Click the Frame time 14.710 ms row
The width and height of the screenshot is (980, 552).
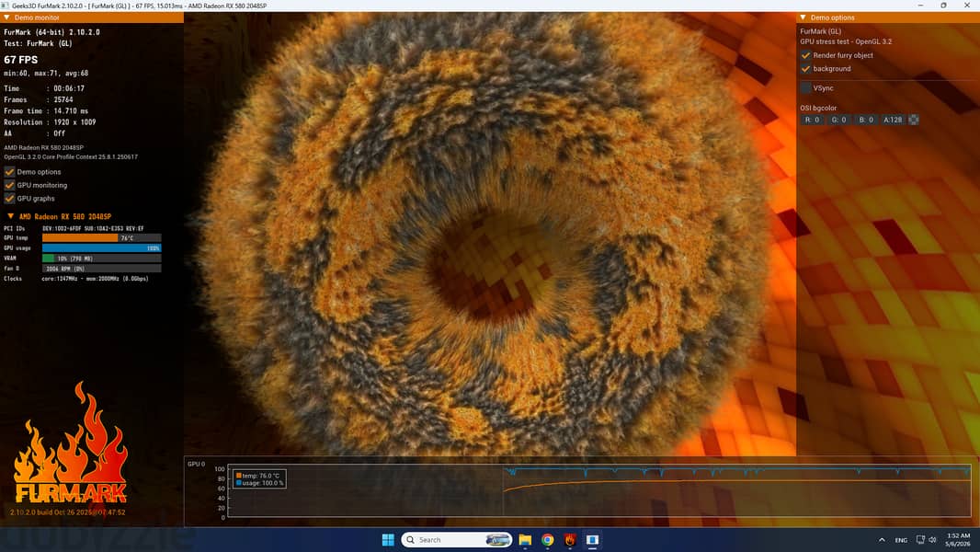[x=46, y=111]
